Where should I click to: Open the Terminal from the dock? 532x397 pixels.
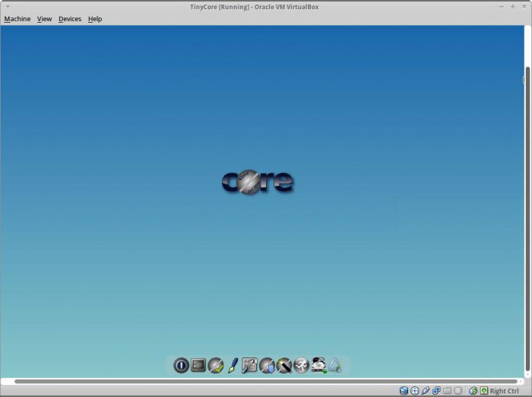pos(198,365)
